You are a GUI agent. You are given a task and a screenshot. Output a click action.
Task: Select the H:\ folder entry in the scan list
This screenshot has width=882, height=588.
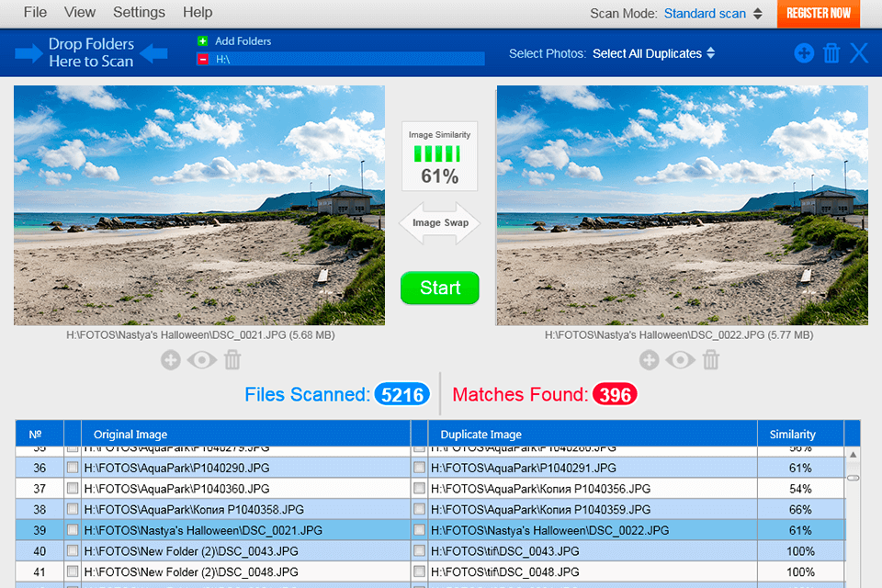(340, 59)
